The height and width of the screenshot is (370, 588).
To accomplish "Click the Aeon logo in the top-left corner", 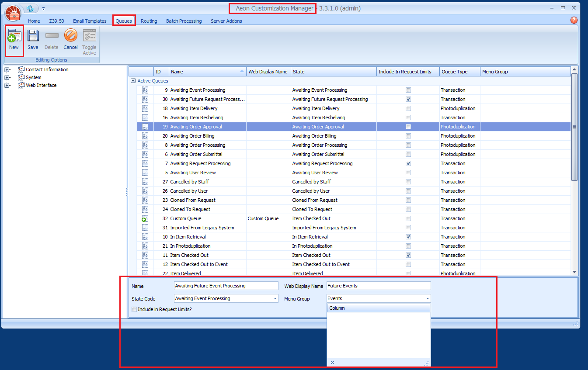I will (x=12, y=12).
